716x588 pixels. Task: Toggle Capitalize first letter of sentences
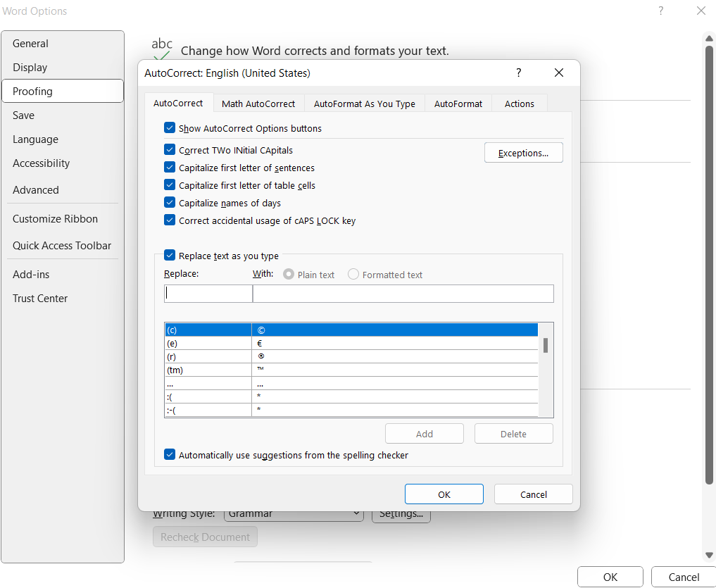click(x=170, y=168)
